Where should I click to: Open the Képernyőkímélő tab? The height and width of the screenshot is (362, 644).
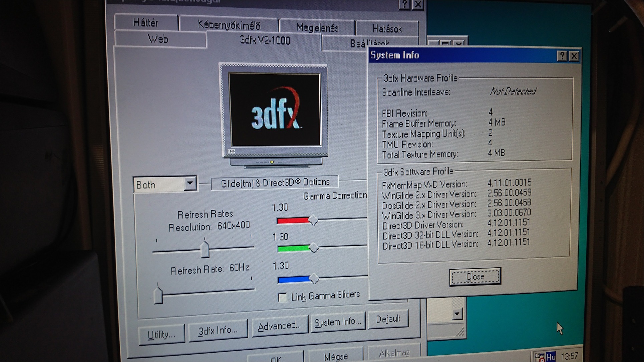[229, 25]
